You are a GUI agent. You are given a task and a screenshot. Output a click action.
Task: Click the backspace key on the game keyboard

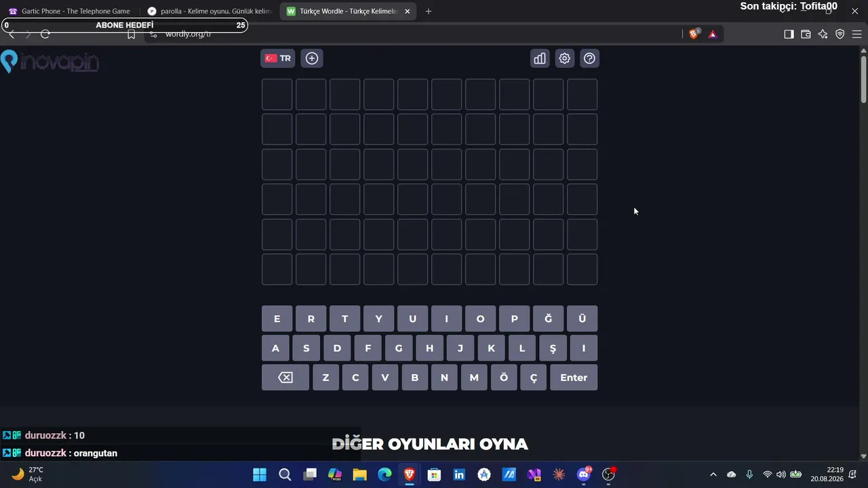tap(285, 378)
